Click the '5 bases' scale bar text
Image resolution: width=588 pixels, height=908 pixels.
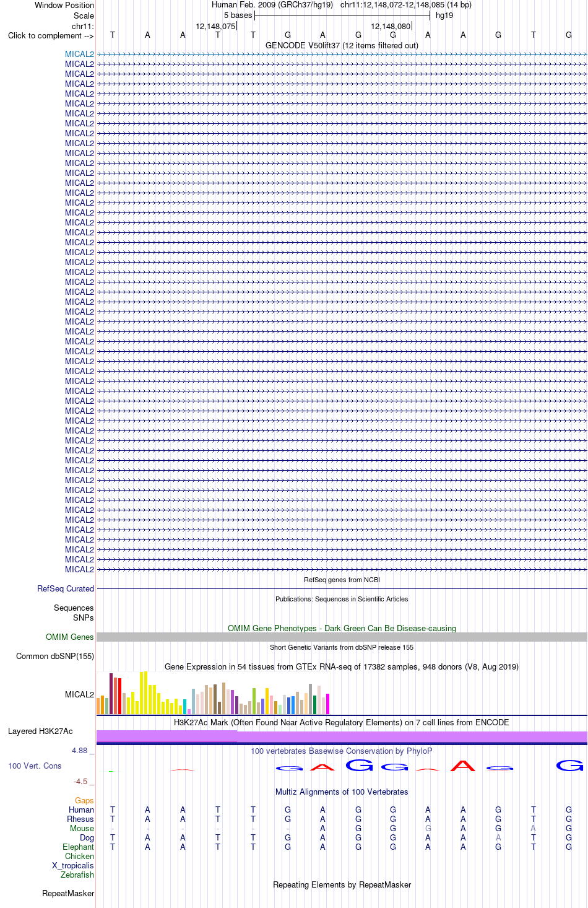(238, 15)
